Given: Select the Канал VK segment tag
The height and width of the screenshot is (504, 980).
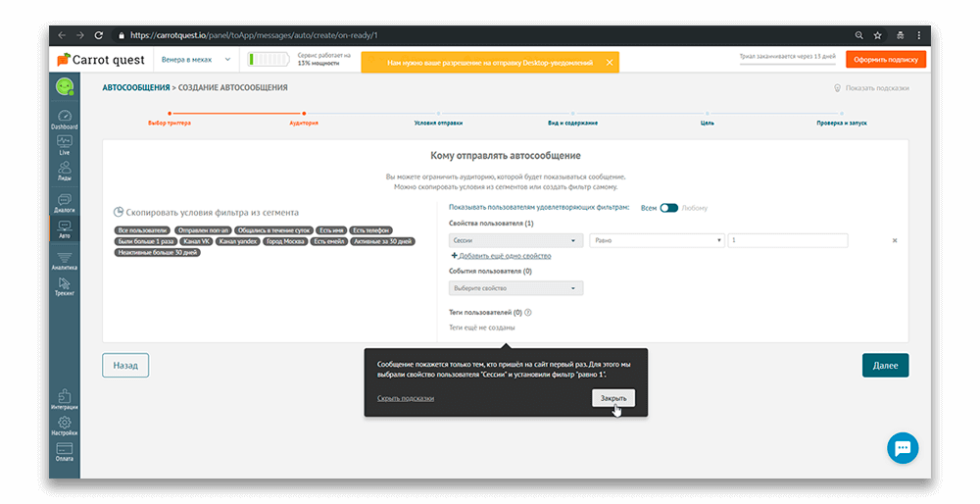Looking at the screenshot, I should pos(196,241).
